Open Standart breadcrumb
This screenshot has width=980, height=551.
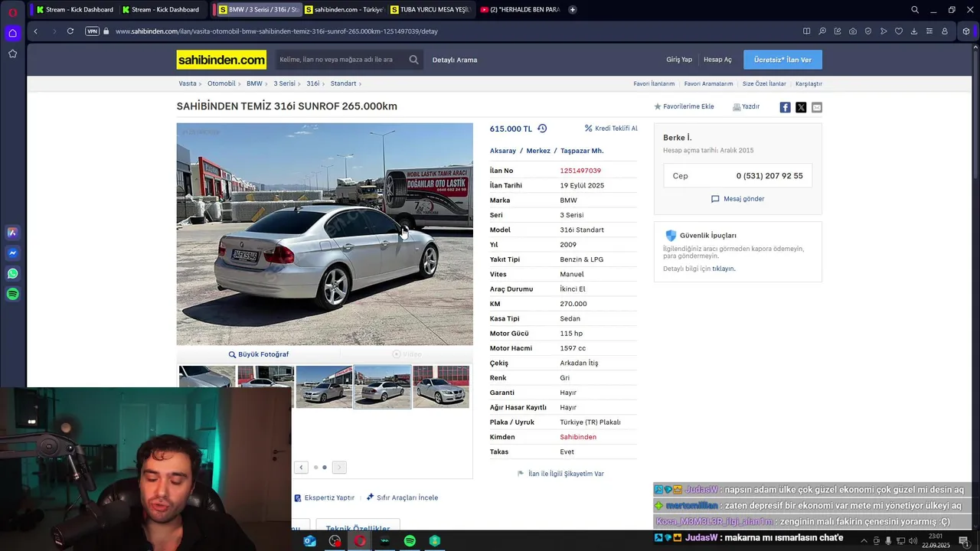pos(343,83)
